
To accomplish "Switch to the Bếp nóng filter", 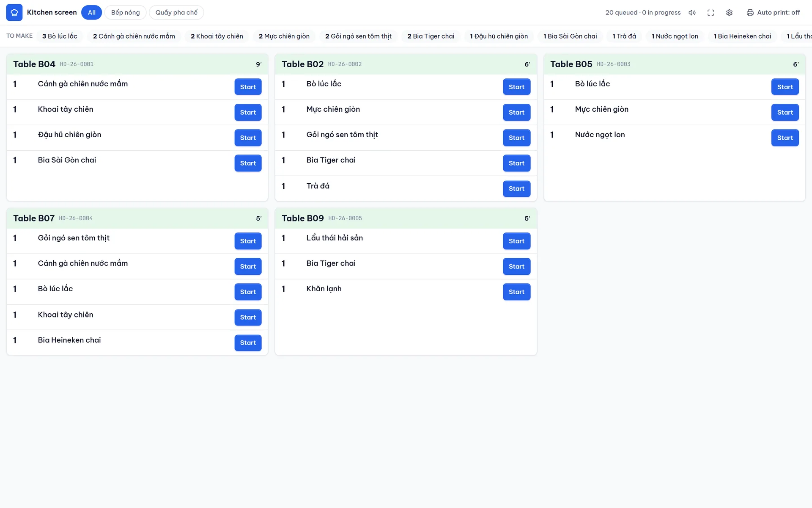I will 125,13.
